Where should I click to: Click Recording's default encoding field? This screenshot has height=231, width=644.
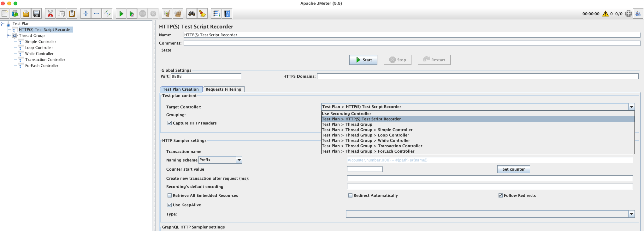coord(490,187)
